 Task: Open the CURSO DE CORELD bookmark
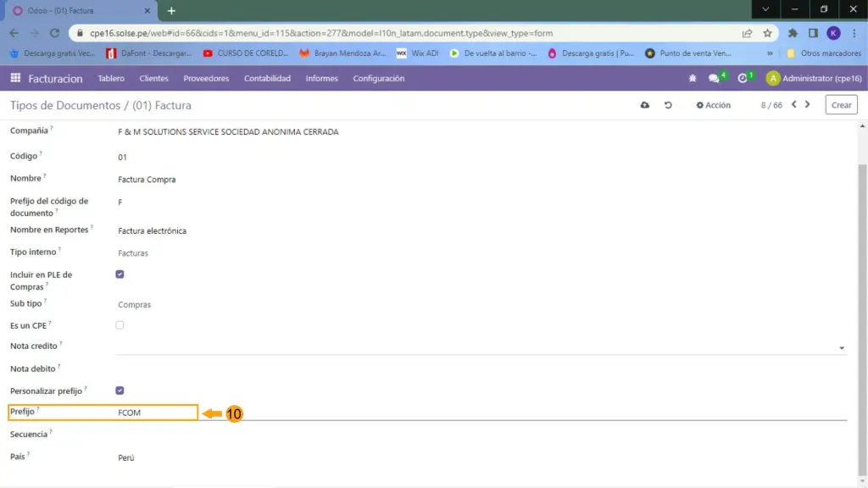pyautogui.click(x=246, y=53)
